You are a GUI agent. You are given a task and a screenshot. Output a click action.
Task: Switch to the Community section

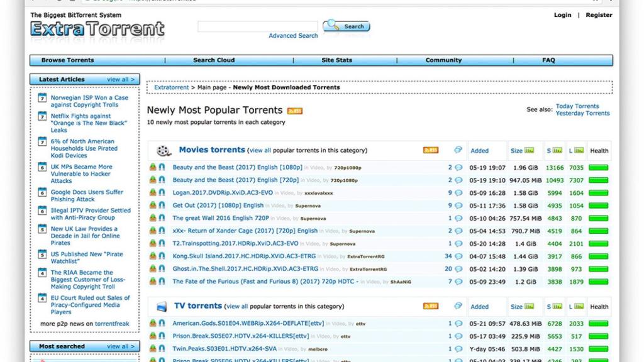[443, 60]
